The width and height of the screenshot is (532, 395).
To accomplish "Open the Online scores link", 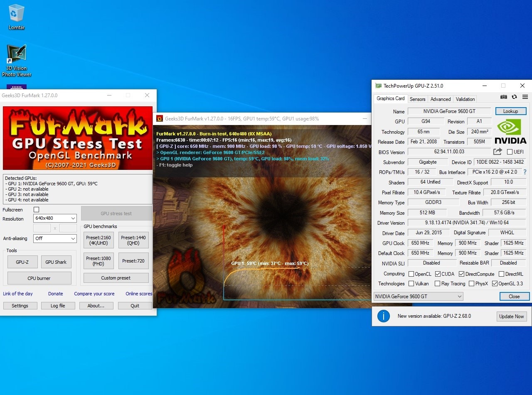I will coord(139,294).
